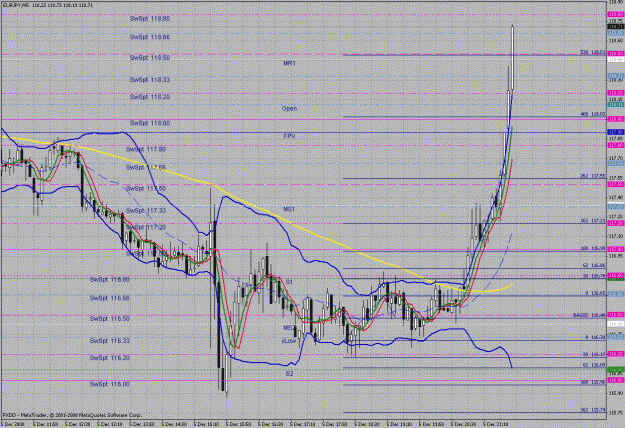Click the SwSpt 116.00 level label
This screenshot has width=625, height=428.
110,384
